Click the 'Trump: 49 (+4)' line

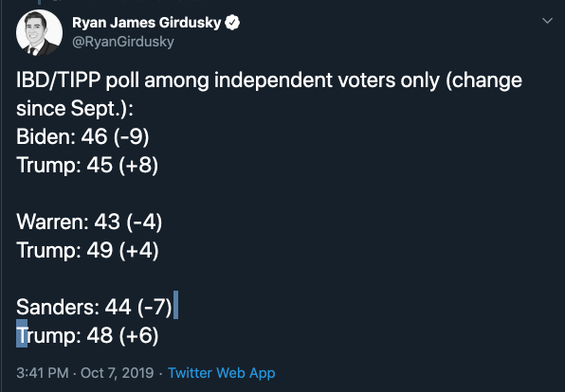click(87, 250)
